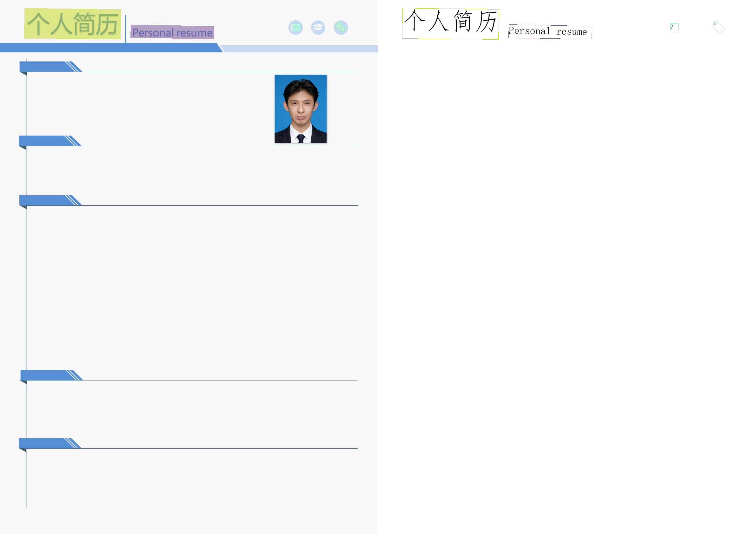Click 个人简历 text box in right pane
Viewport: 756px width, 534px height.
point(450,23)
